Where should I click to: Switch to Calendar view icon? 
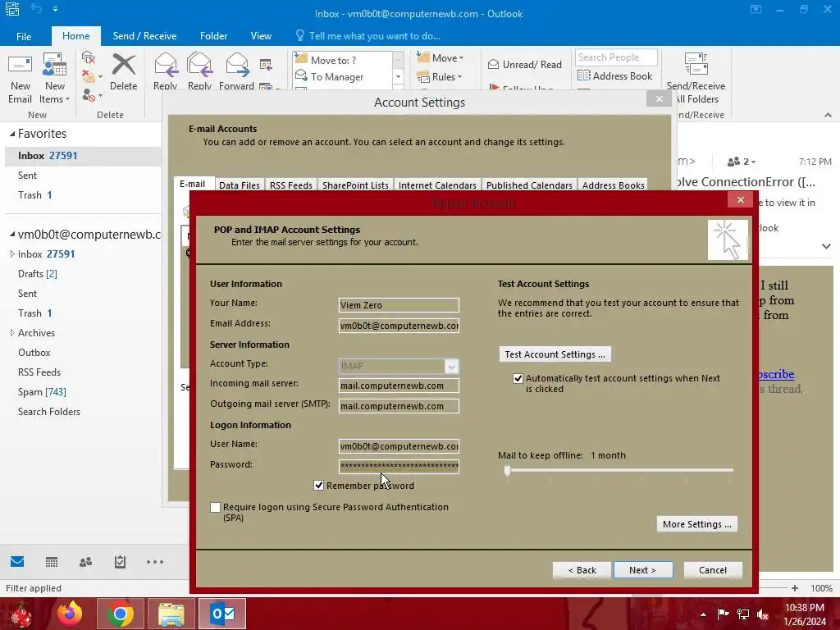coord(52,561)
